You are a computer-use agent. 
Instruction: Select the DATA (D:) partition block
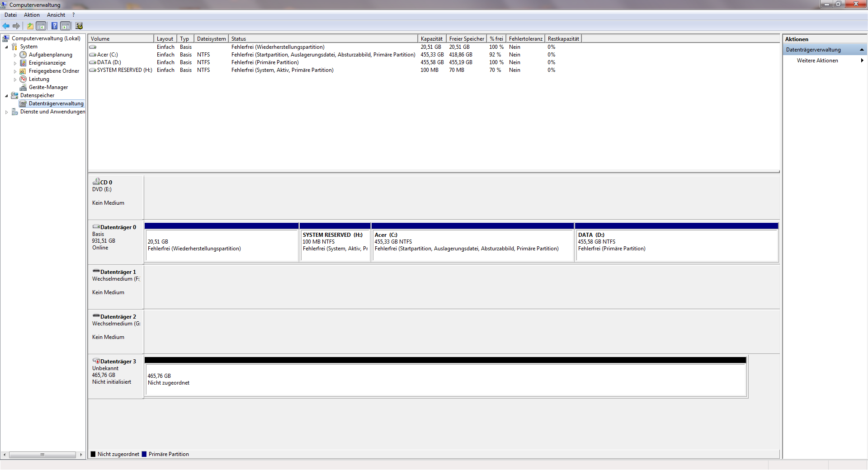[x=677, y=242]
